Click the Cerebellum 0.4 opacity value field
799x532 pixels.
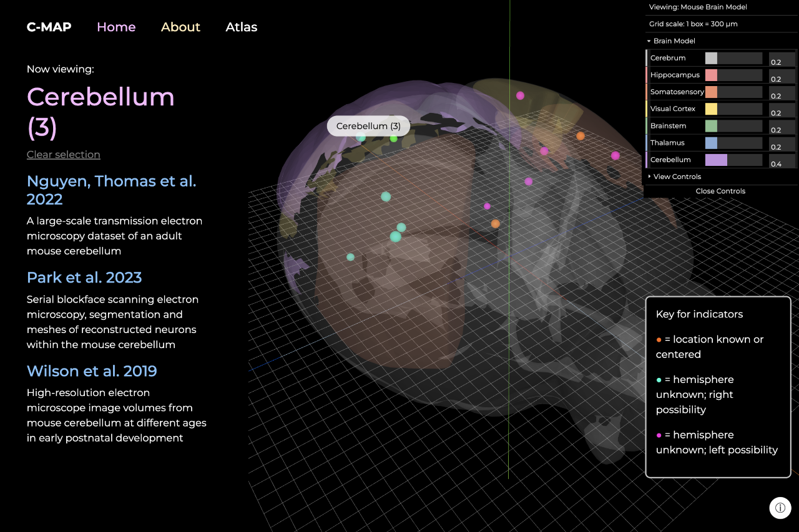click(x=782, y=160)
